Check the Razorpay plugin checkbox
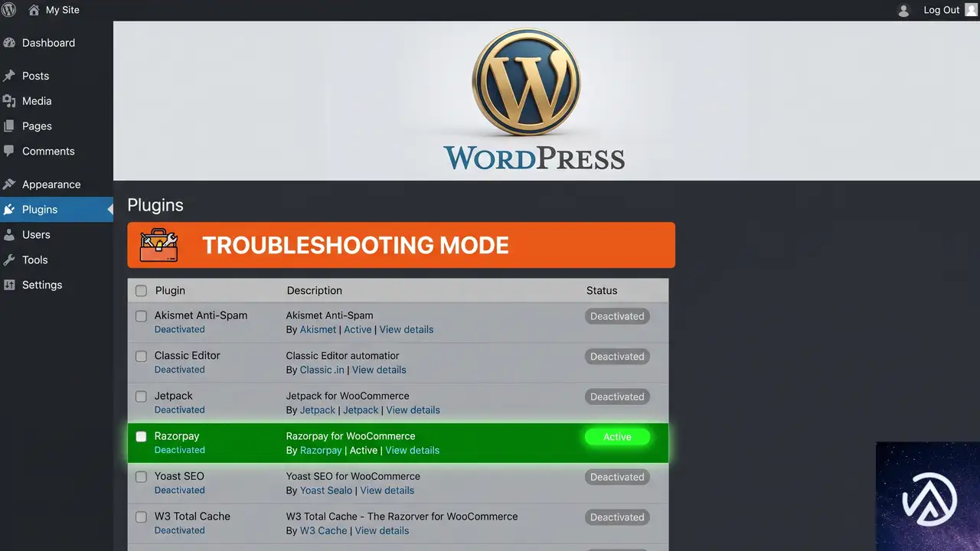980x551 pixels. [141, 436]
